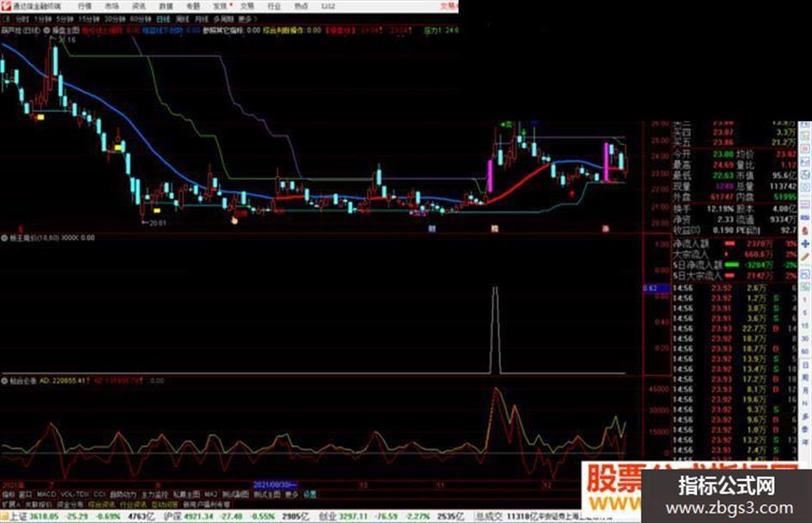This screenshot has width=812, height=523.
Task: Click the blue info marker below chart
Action: coord(431,228)
